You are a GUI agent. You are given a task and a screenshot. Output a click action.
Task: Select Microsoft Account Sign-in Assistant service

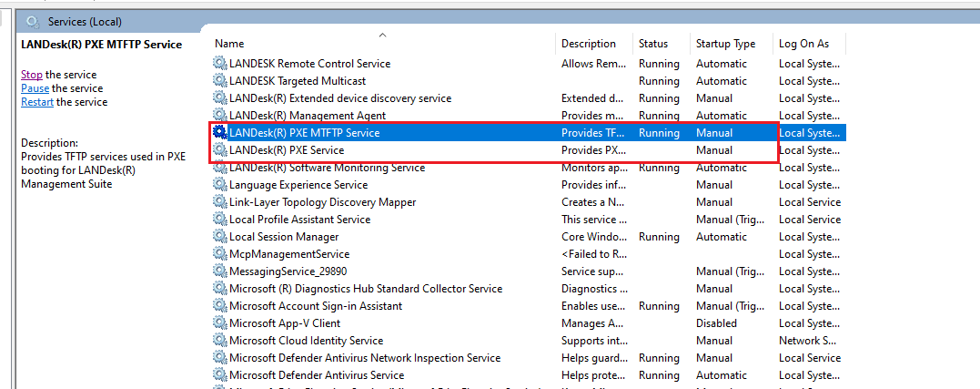(x=315, y=306)
